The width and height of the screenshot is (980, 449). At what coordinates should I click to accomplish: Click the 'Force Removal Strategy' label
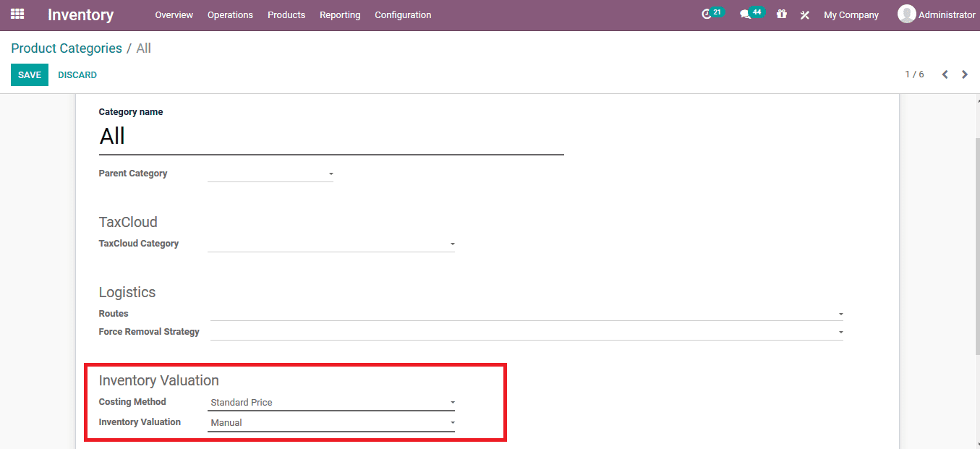point(149,332)
